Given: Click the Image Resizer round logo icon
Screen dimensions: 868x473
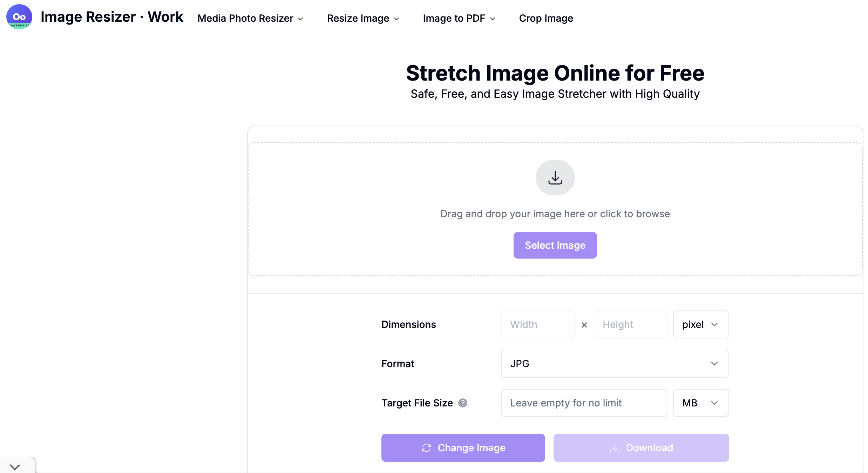Looking at the screenshot, I should [x=19, y=17].
